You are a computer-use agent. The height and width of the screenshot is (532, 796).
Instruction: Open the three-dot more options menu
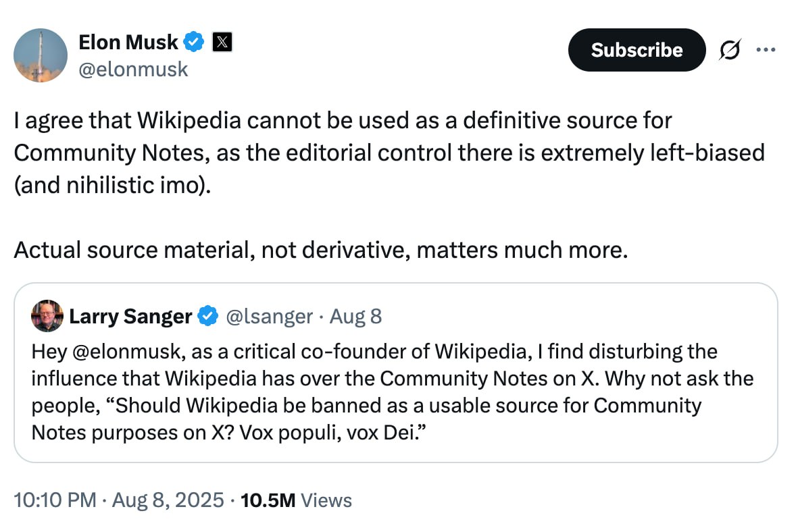(x=766, y=50)
